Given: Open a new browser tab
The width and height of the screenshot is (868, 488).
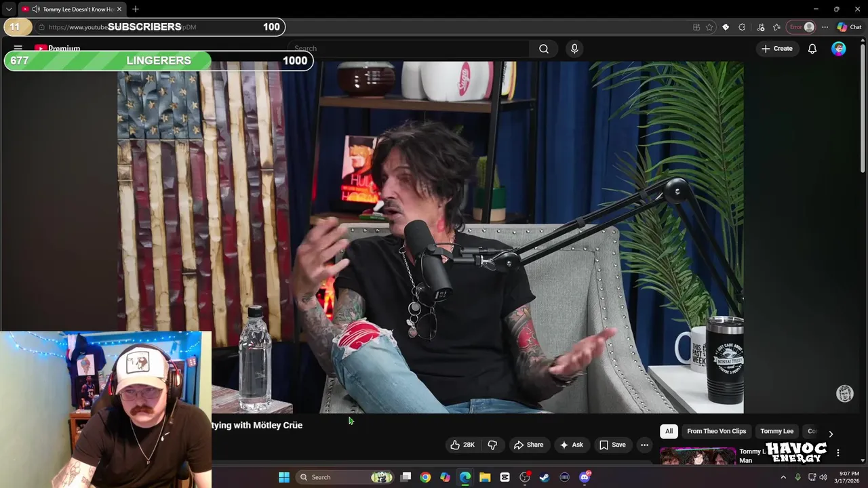Looking at the screenshot, I should click(x=136, y=9).
